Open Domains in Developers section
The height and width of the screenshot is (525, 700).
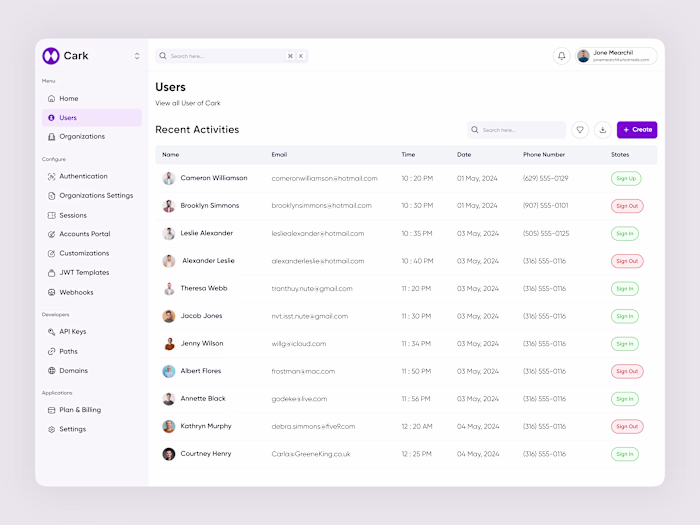pos(92,371)
